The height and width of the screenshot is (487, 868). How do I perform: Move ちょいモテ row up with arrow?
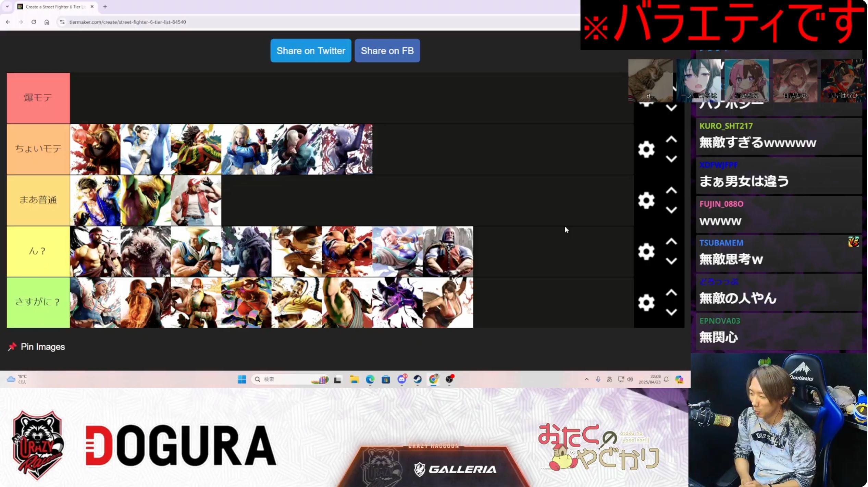pyautogui.click(x=671, y=139)
